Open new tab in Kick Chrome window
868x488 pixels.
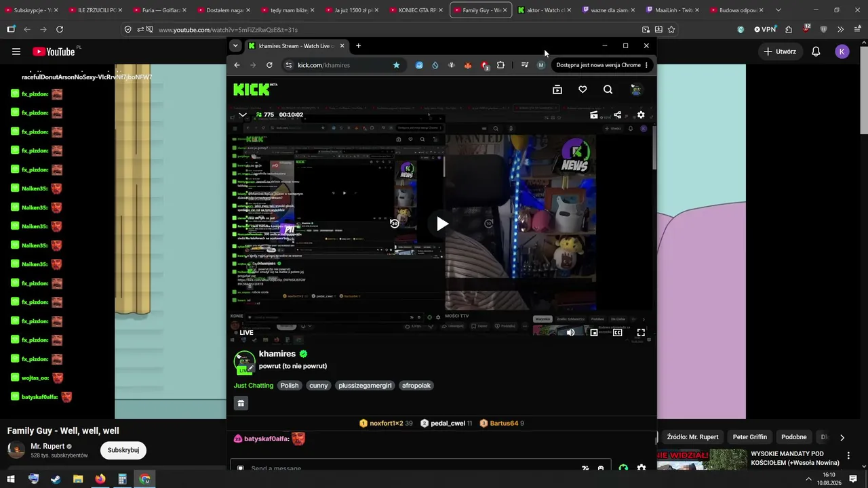(x=358, y=46)
